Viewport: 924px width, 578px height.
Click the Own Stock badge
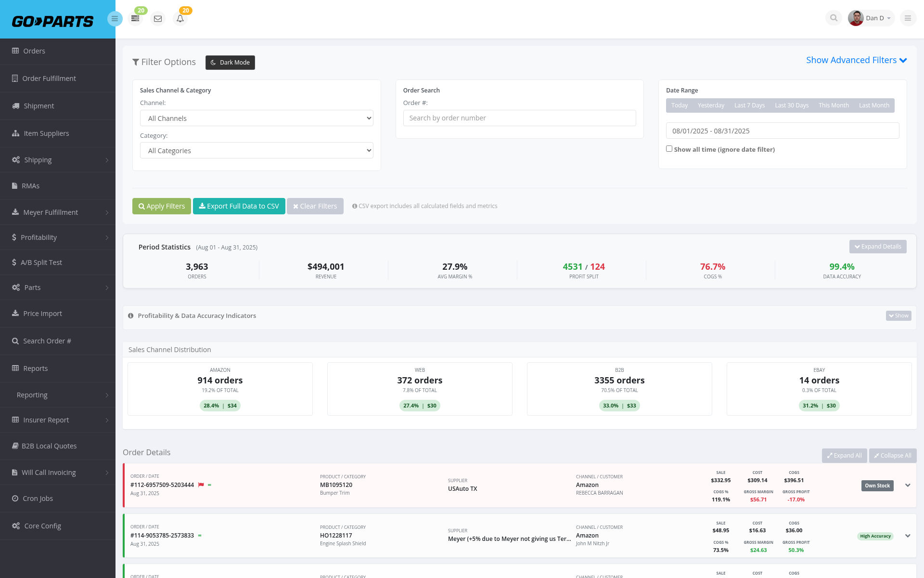(877, 486)
